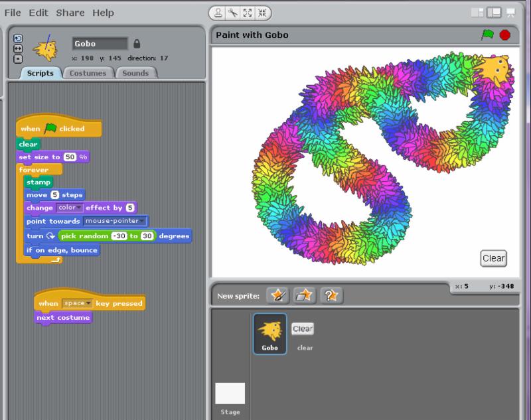Get a surprise sprite
This screenshot has height=420, width=531.
pyautogui.click(x=331, y=295)
